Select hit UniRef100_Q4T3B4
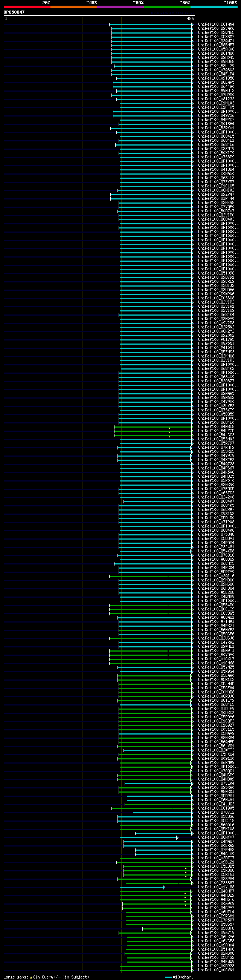This screenshot has width=241, height=980. [x=216, y=170]
